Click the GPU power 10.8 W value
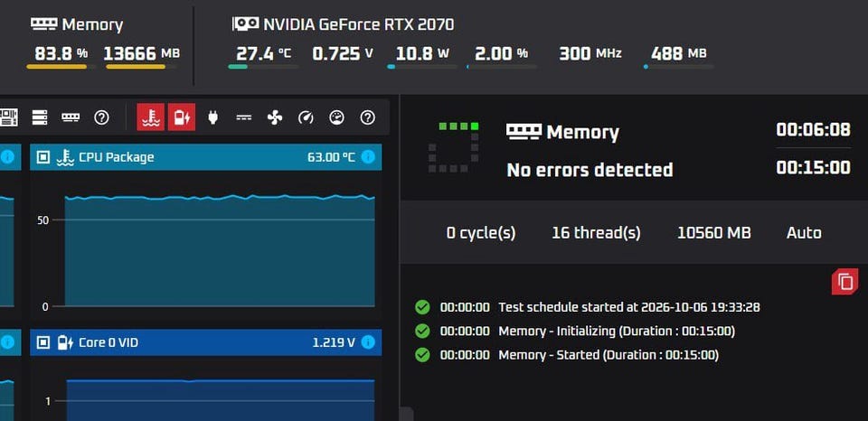This screenshot has height=421, width=868. (x=422, y=53)
